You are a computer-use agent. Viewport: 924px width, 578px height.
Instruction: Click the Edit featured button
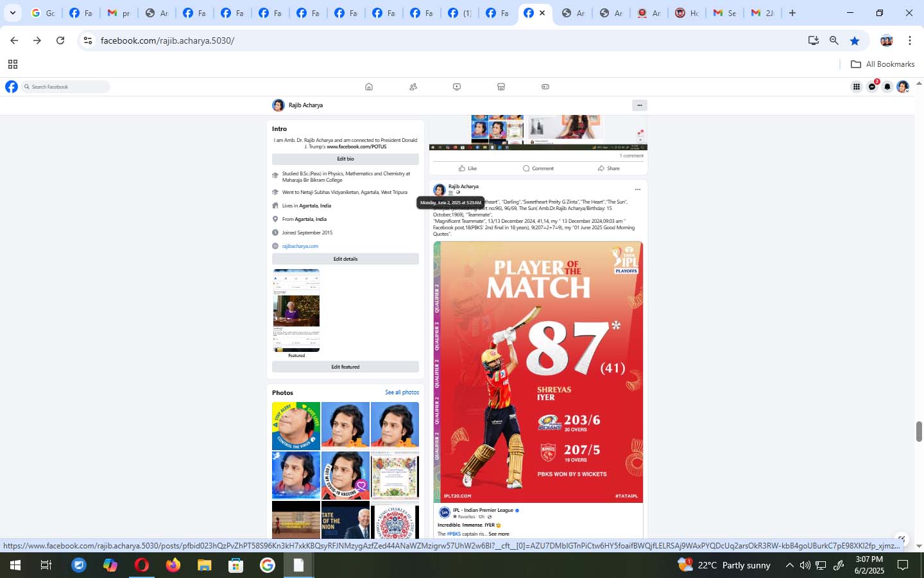click(345, 367)
